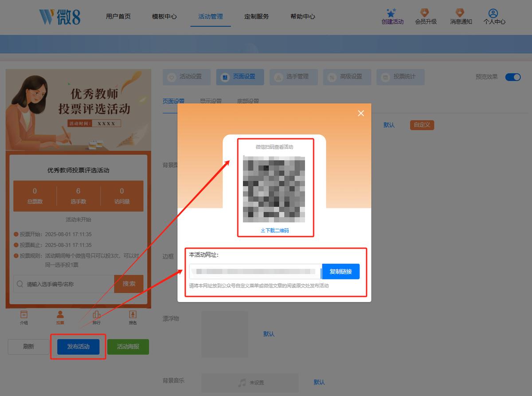The image size is (532, 396).
Task: Toggle the 预览效果 switch
Action: [x=513, y=77]
